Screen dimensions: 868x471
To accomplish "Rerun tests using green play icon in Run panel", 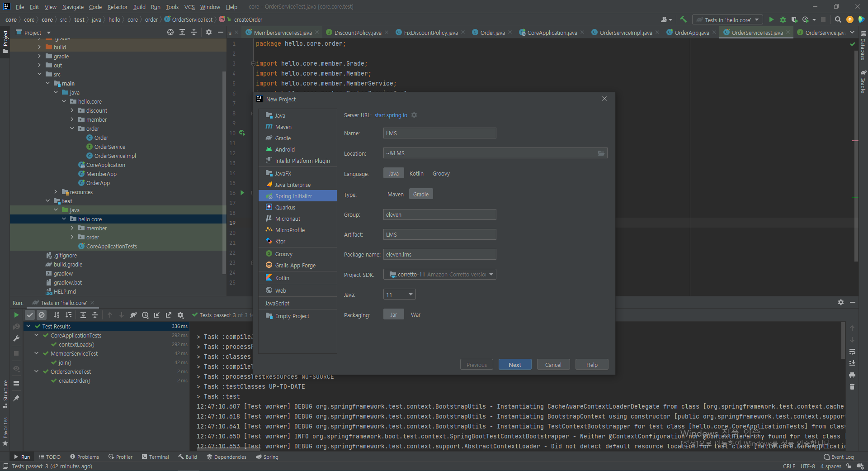I will [16, 315].
